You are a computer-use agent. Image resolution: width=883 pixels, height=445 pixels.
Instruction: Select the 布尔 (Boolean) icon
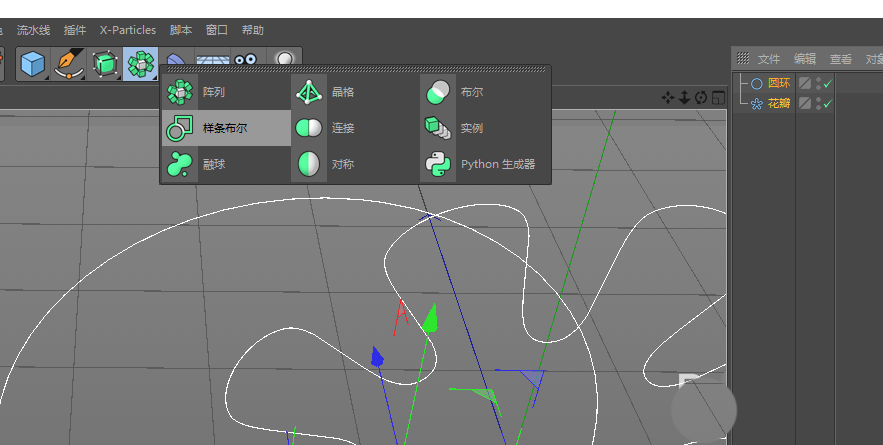(438, 92)
